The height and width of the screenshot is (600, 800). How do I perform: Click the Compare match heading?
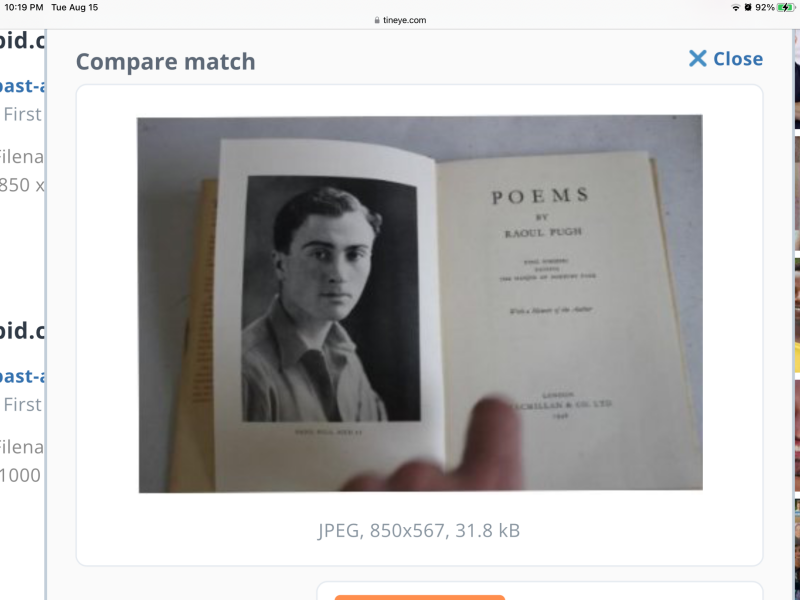coord(166,62)
